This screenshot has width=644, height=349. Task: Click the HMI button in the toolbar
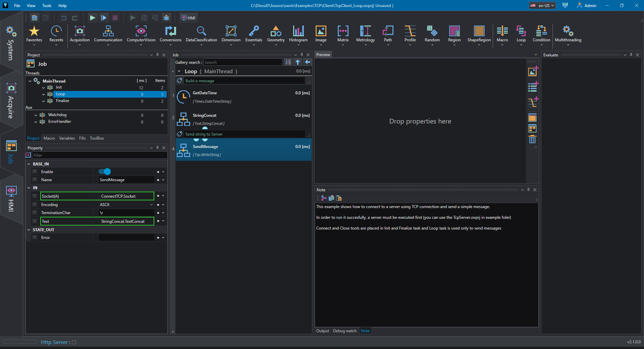click(189, 18)
